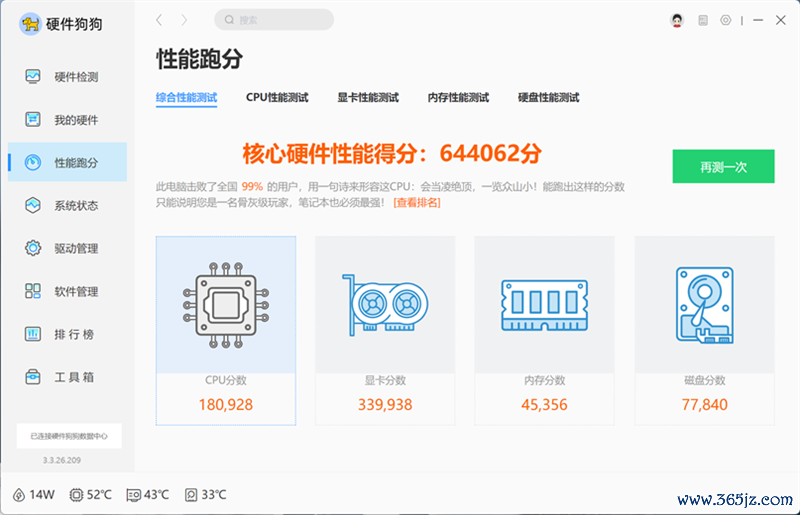Viewport: 800px width, 515px height.
Task: Open 排行榜 ranking icon
Action: coord(33,334)
